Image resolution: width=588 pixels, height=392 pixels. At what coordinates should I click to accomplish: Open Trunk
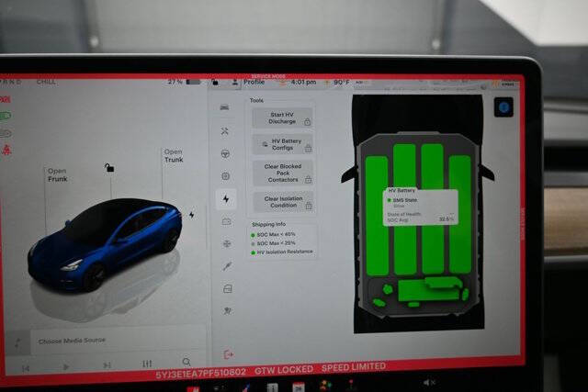174,155
